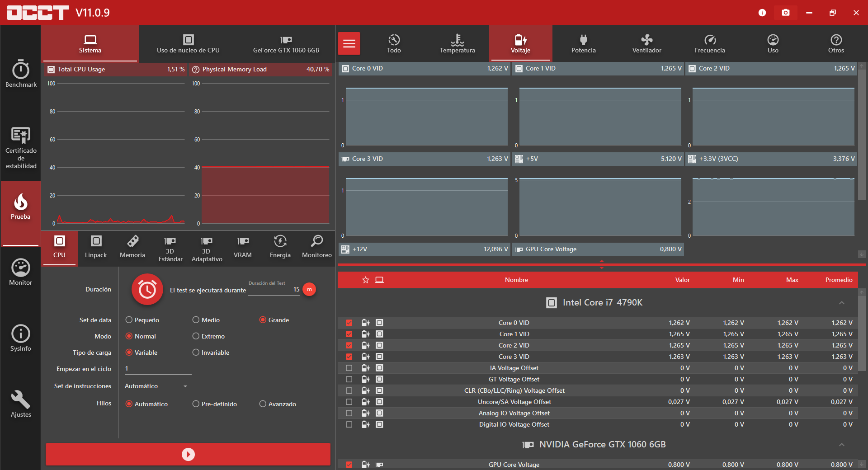The width and height of the screenshot is (868, 470).
Task: Select the CPU test
Action: pos(60,248)
